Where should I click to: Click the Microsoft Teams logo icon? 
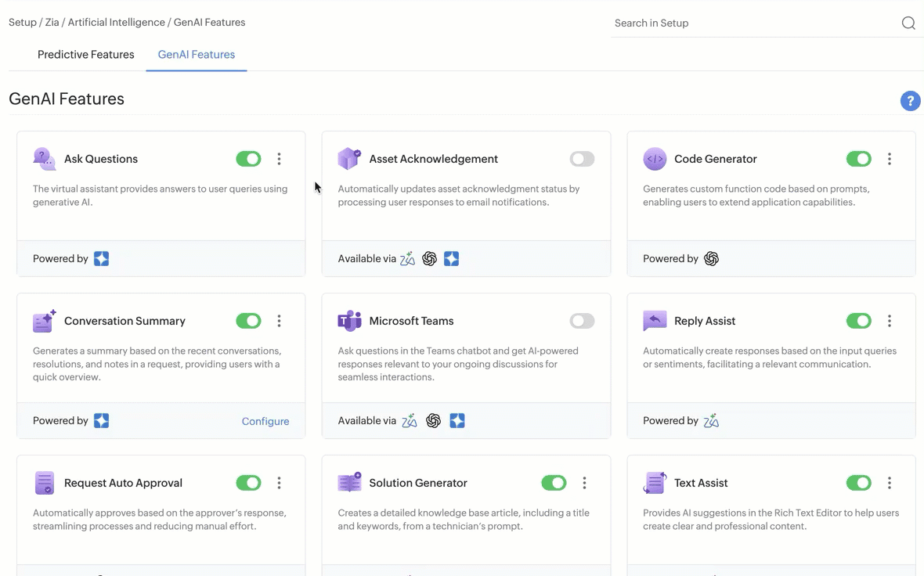348,321
